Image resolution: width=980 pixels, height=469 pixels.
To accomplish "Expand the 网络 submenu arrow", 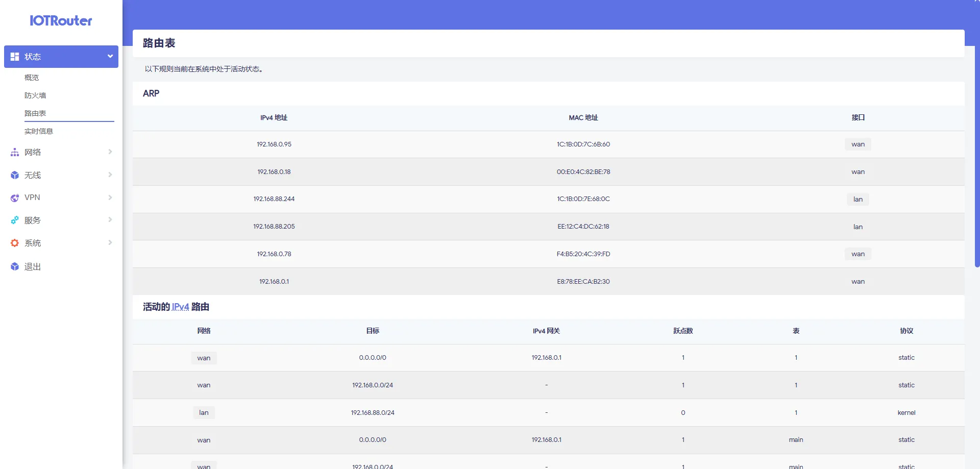I will coord(110,152).
